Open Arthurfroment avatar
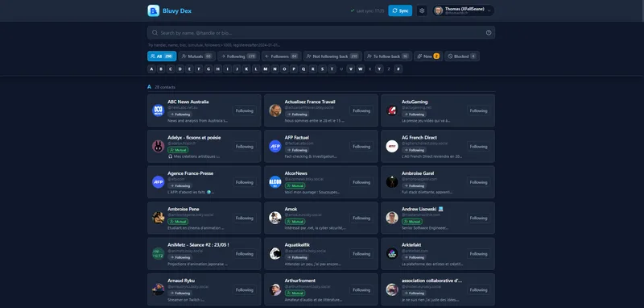Viewport: 644px width, 308px height. tap(275, 289)
